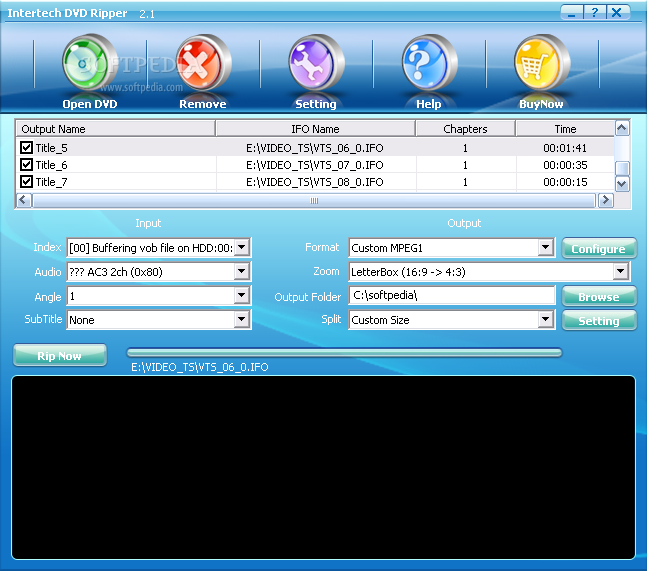Click the Remove label text
The image size is (647, 571).
click(203, 104)
